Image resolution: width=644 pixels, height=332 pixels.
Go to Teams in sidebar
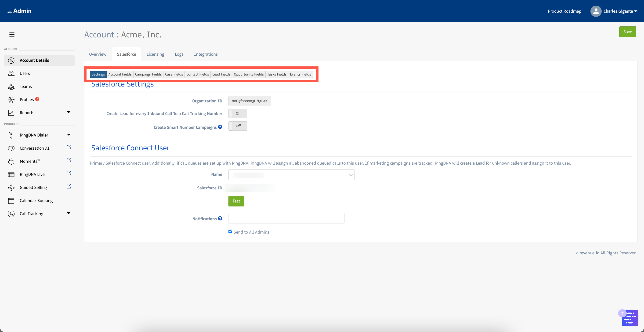(39, 87)
